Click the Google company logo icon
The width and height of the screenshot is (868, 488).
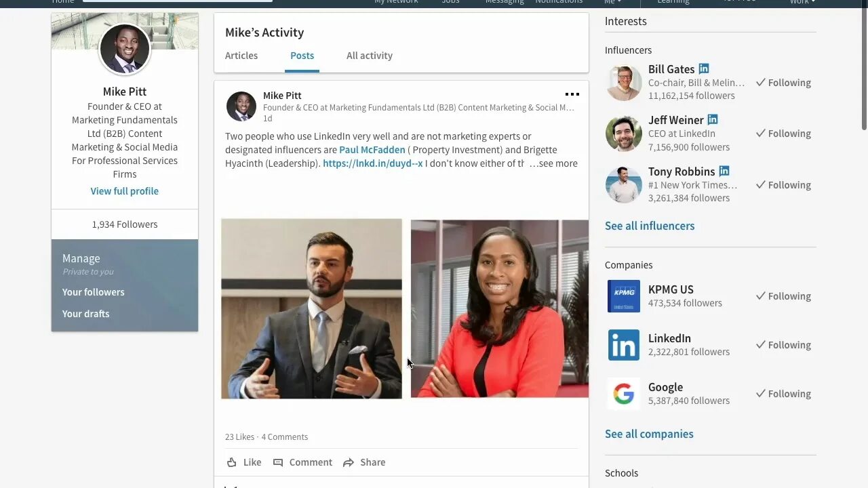pyautogui.click(x=624, y=394)
